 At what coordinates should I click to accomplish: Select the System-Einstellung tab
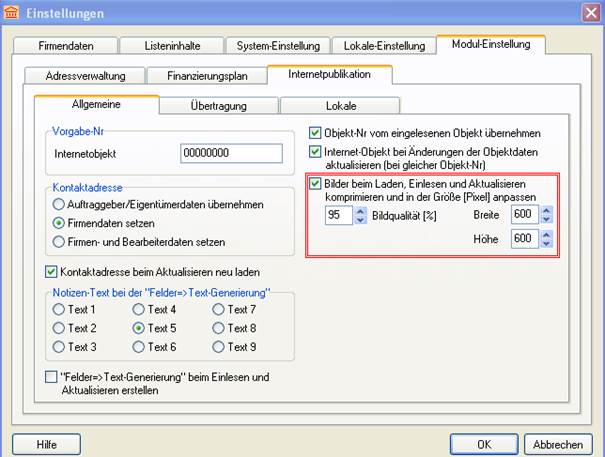point(278,46)
